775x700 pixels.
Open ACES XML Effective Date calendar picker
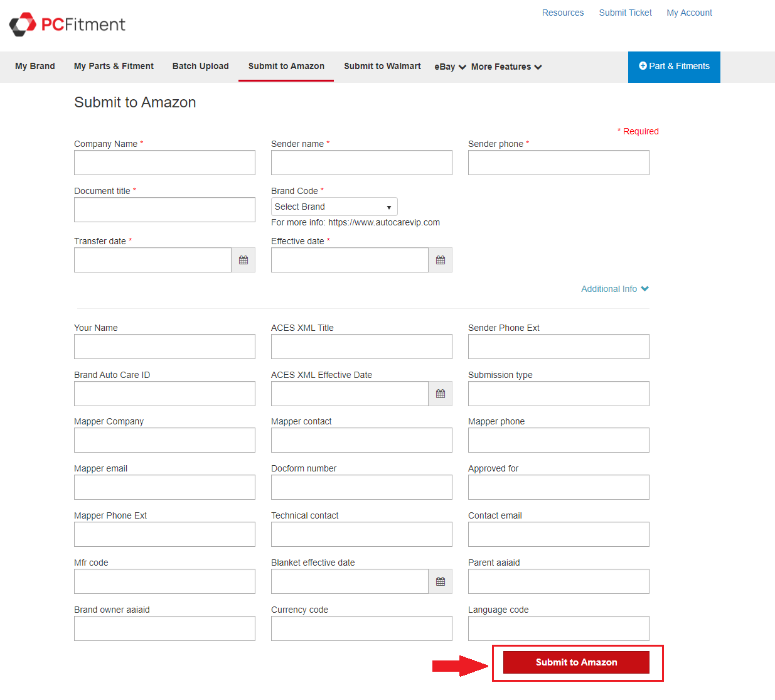[x=441, y=394]
